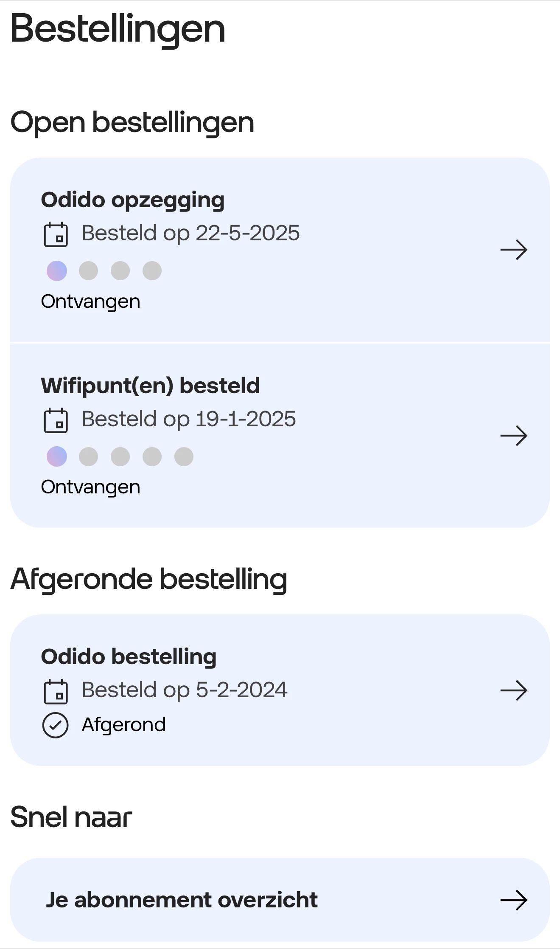
Task: Go to Je abonnement overzicht
Action: coord(182,900)
